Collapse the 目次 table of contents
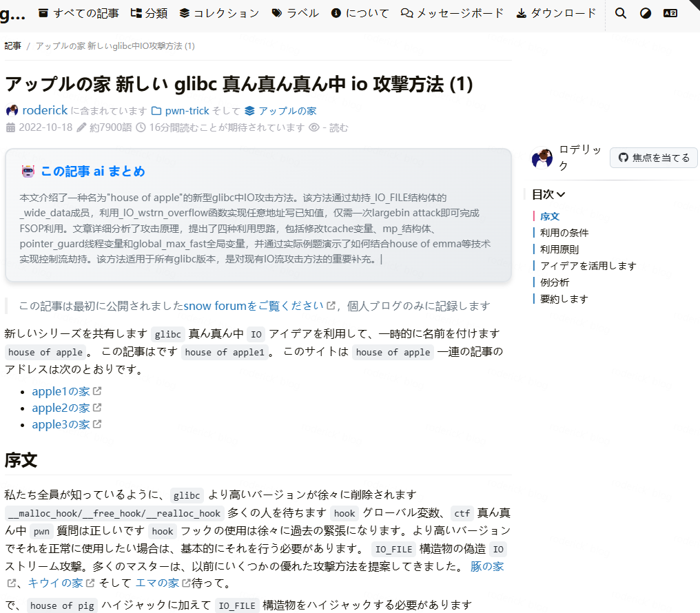This screenshot has width=700, height=613. 548,194
